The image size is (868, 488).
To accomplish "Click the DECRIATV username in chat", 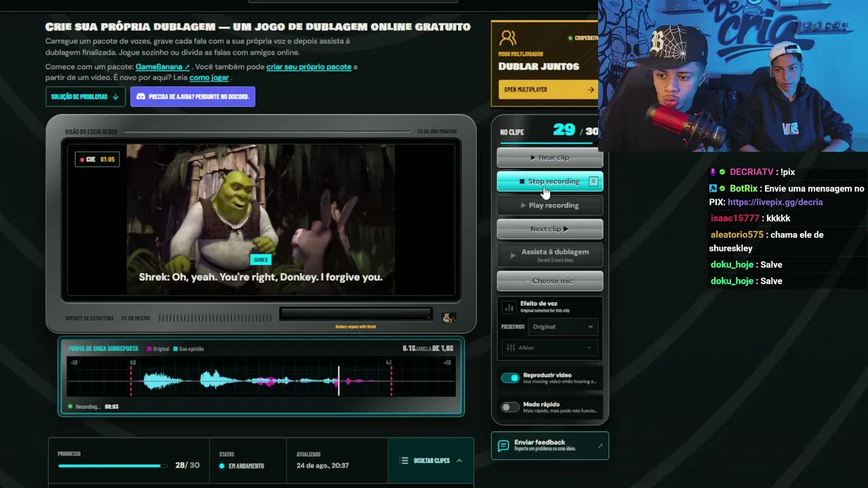I will [x=751, y=172].
